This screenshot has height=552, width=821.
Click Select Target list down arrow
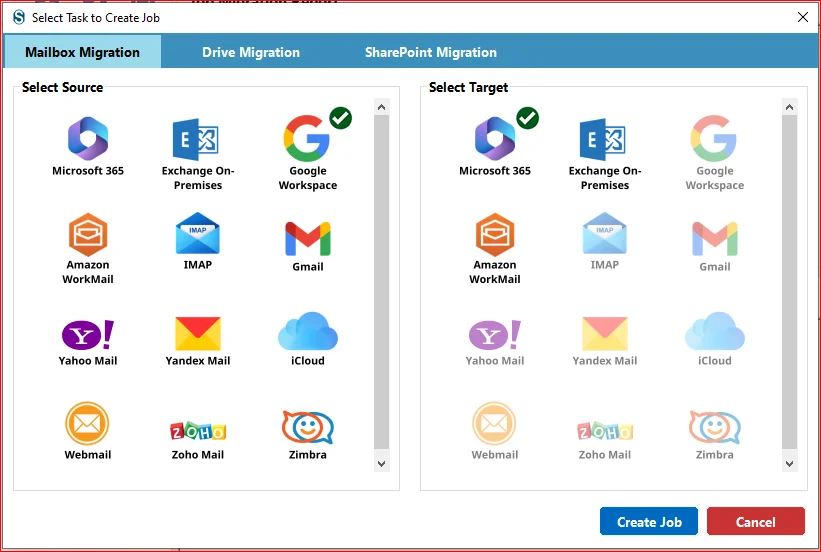click(790, 463)
